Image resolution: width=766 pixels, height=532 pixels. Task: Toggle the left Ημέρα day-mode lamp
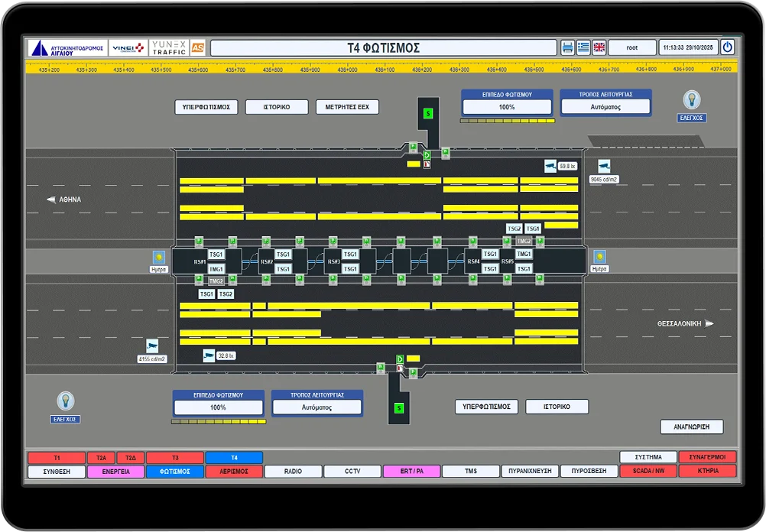pos(159,257)
